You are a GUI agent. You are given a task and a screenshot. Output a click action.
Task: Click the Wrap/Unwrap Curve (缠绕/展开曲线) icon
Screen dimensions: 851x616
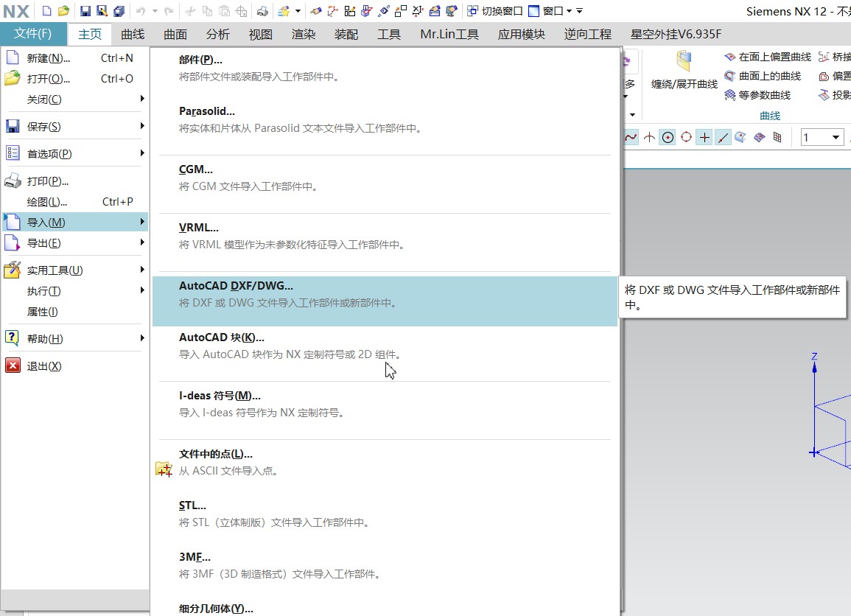tap(684, 61)
